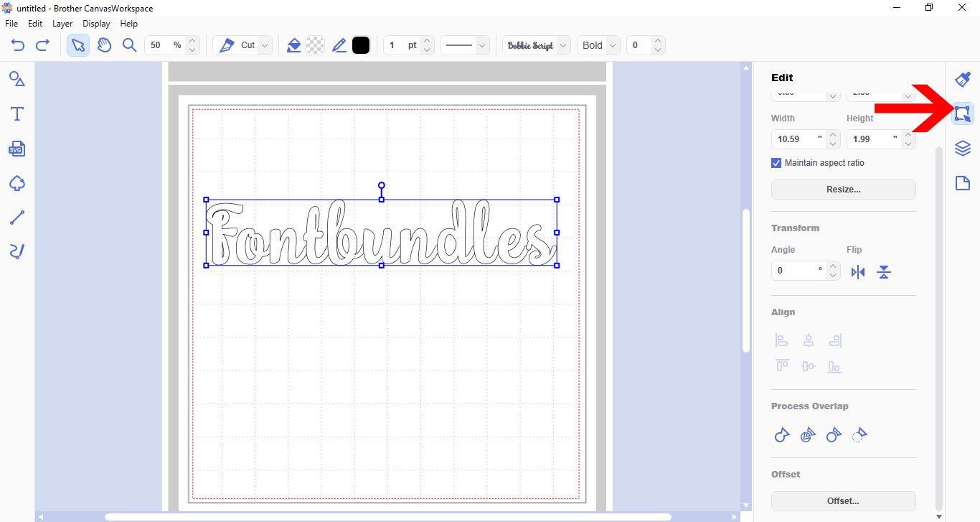Open the Edit panel icon in right sidebar

point(963,113)
